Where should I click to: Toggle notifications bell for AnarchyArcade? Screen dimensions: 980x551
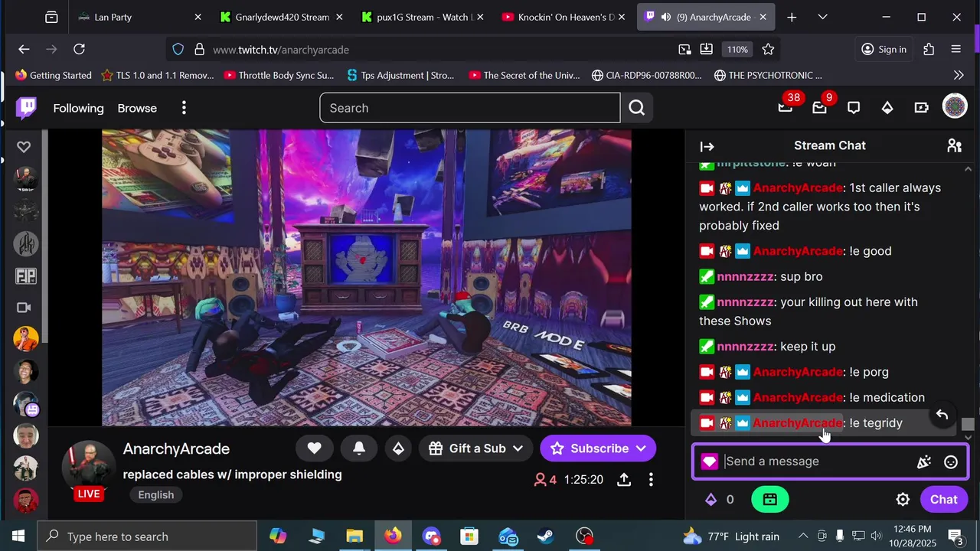pos(358,448)
